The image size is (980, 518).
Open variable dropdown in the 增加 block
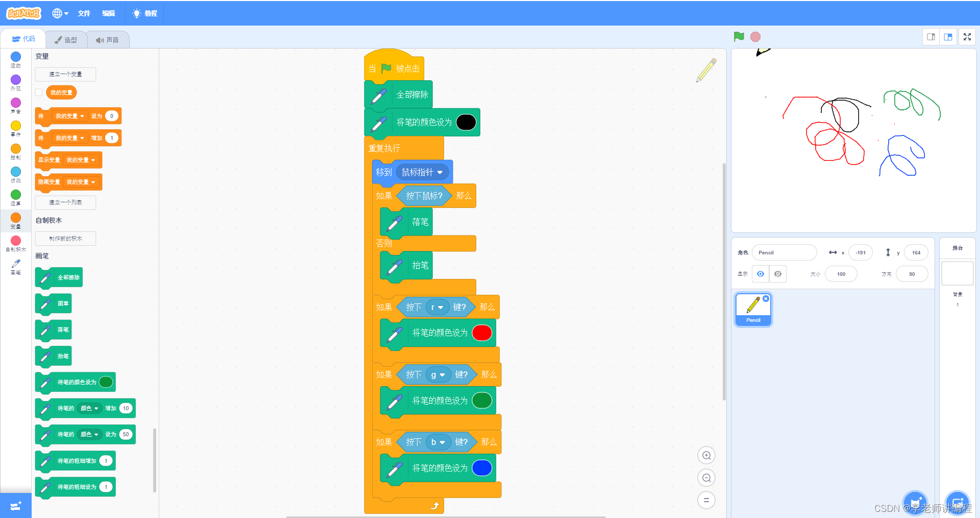click(70, 138)
